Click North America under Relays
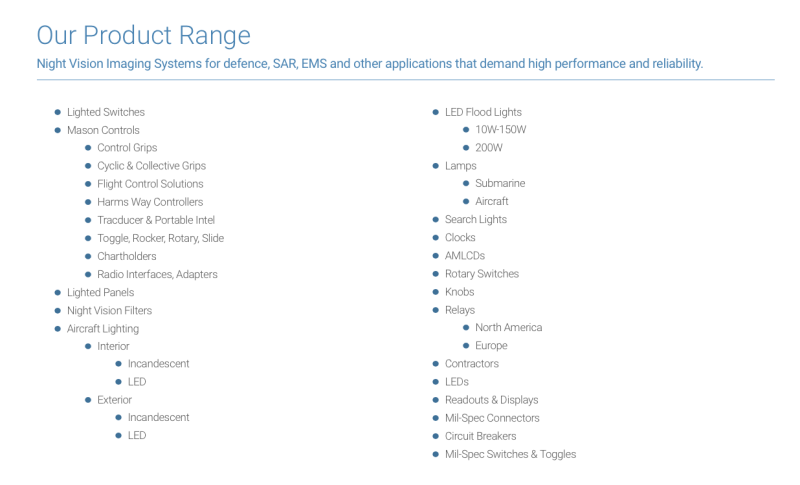This screenshot has width=800, height=485. 508,327
